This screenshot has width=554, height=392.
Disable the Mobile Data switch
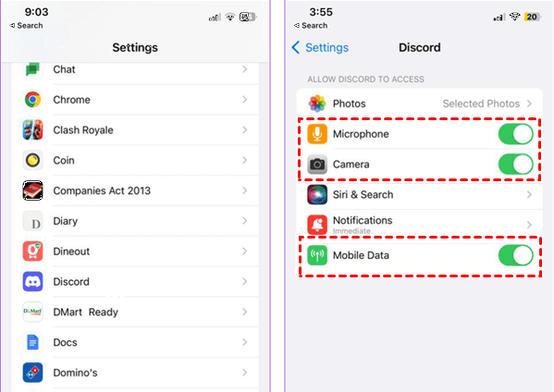tap(515, 255)
